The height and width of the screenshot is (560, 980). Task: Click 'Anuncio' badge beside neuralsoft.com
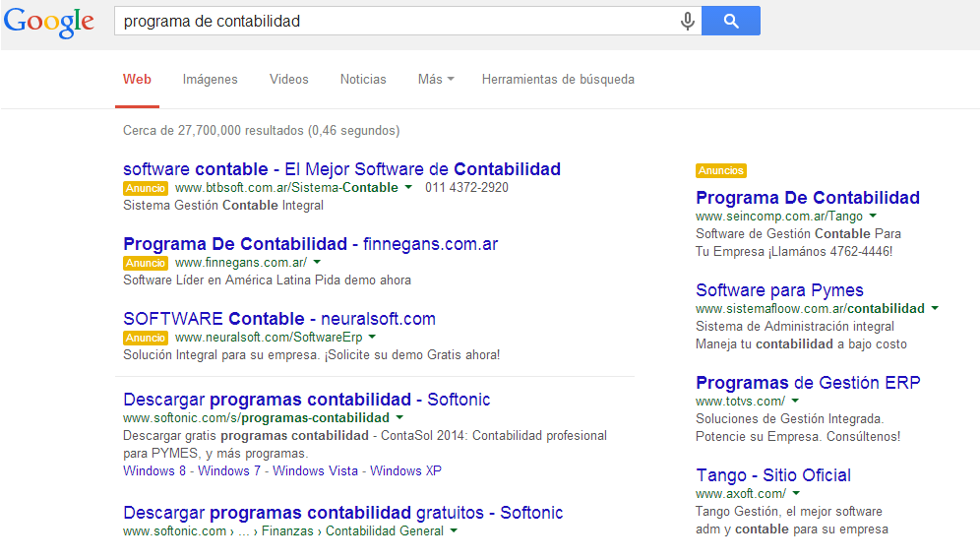point(146,338)
